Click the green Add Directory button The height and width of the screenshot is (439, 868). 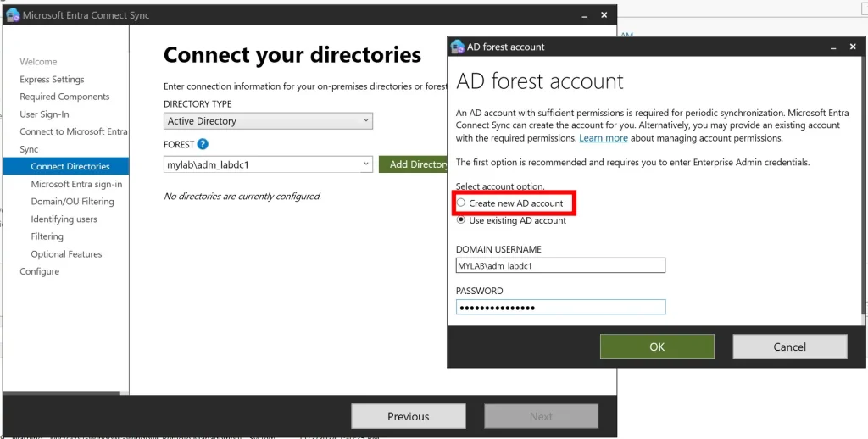point(413,164)
